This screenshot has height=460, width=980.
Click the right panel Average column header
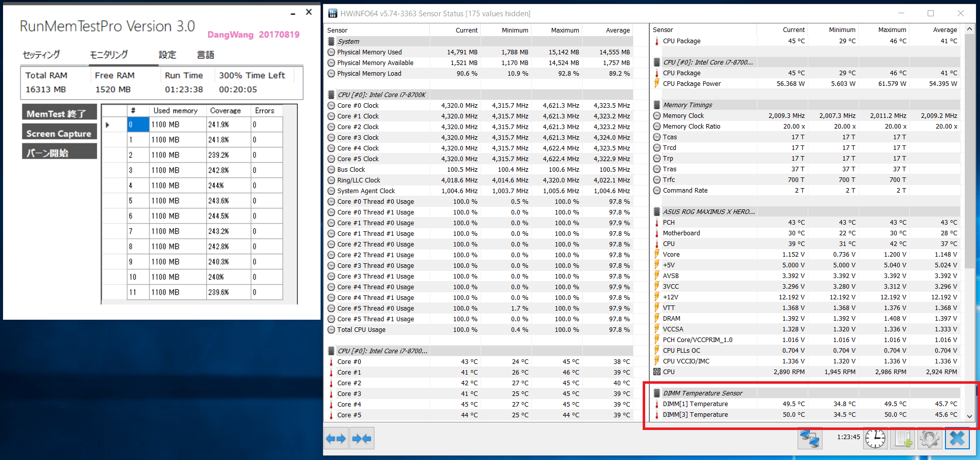click(935, 30)
